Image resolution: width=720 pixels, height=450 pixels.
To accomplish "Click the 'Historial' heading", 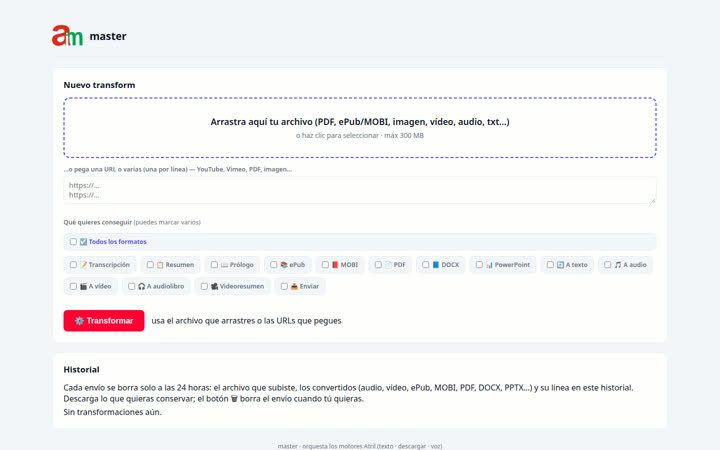I will pyautogui.click(x=81, y=370).
